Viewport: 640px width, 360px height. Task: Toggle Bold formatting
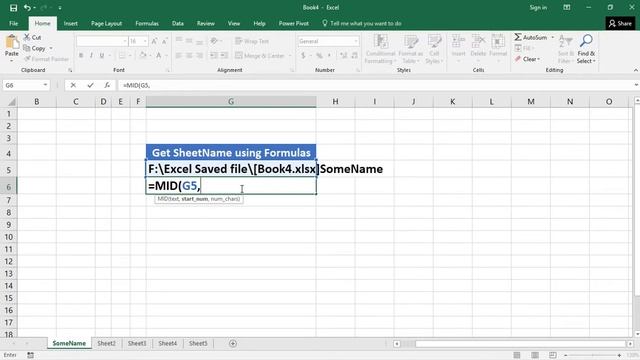pyautogui.click(x=81, y=55)
